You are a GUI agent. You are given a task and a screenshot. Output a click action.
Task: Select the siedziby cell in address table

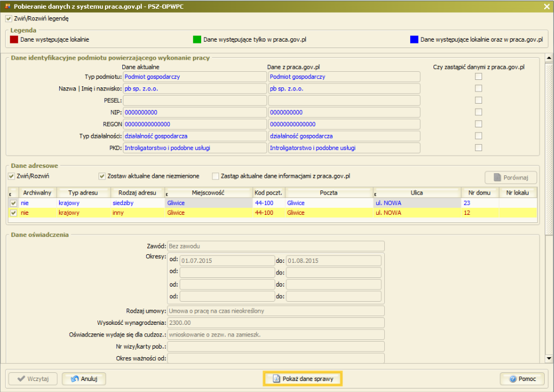[x=137, y=203]
